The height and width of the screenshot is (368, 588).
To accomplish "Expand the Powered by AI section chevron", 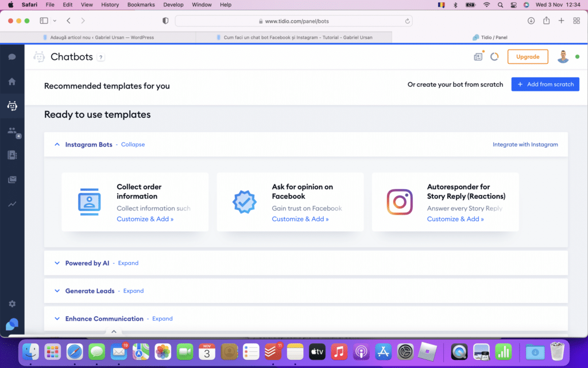I will (57, 263).
